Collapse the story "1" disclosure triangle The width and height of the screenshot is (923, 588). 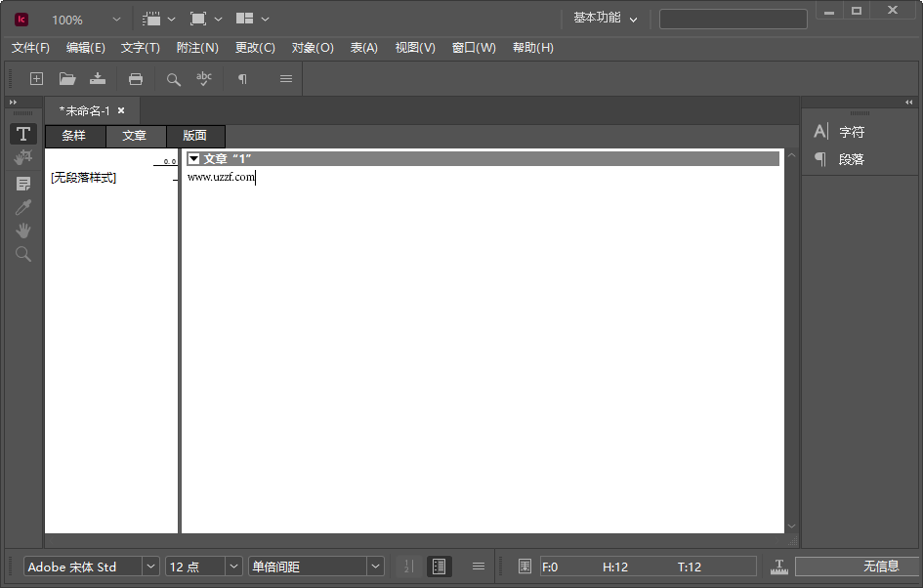point(194,157)
